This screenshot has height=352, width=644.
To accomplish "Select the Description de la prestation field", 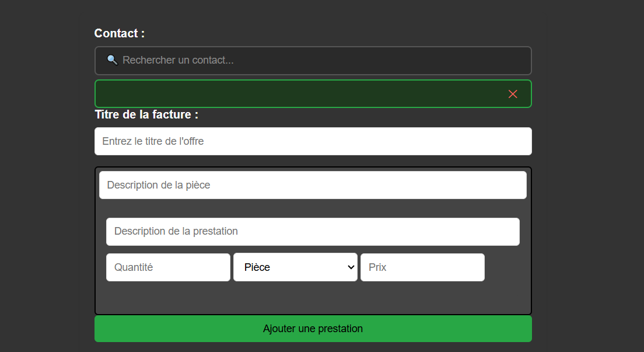I will click(x=313, y=232).
